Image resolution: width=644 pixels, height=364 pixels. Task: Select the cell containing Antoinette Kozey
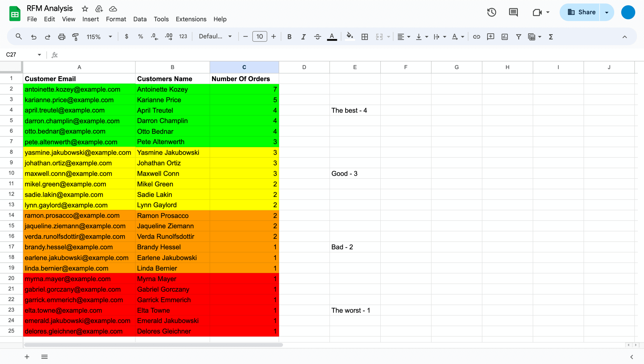click(x=172, y=89)
